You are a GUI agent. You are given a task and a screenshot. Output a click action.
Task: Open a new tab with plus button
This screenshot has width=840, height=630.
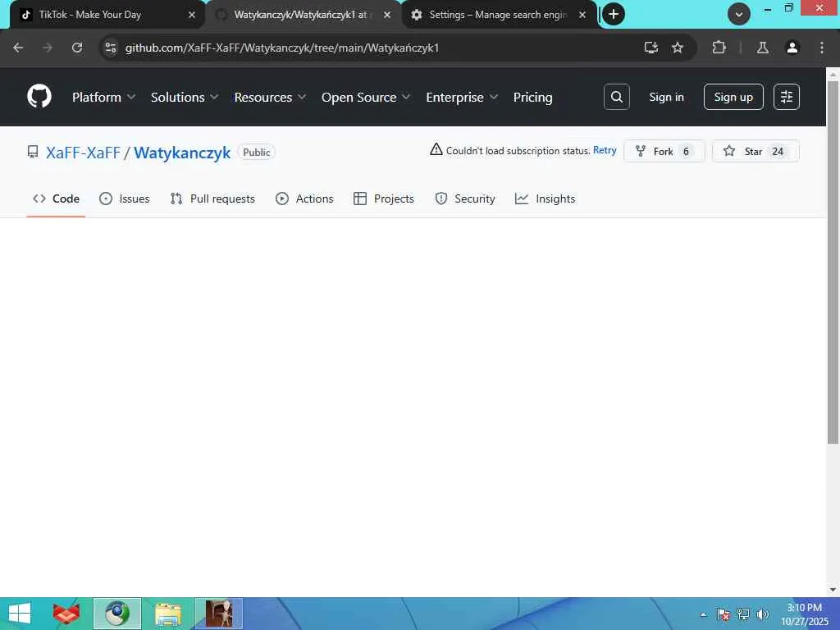(x=614, y=14)
